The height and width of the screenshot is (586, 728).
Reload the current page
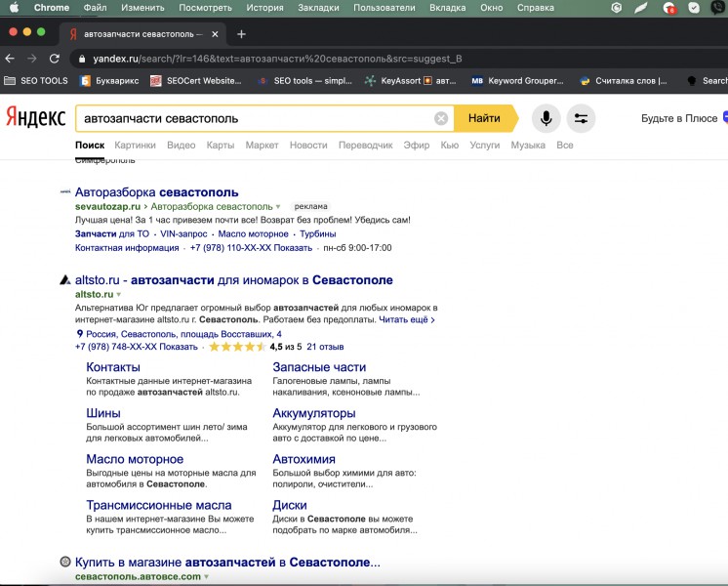point(55,59)
